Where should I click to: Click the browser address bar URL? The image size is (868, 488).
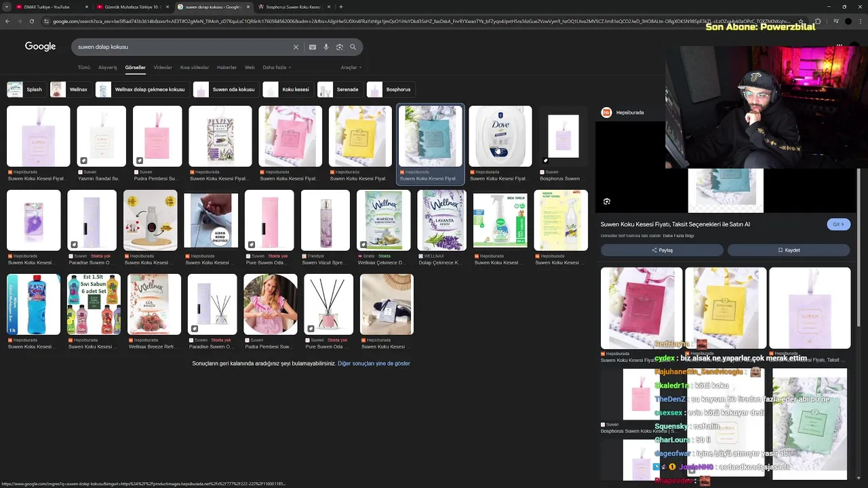point(420,21)
